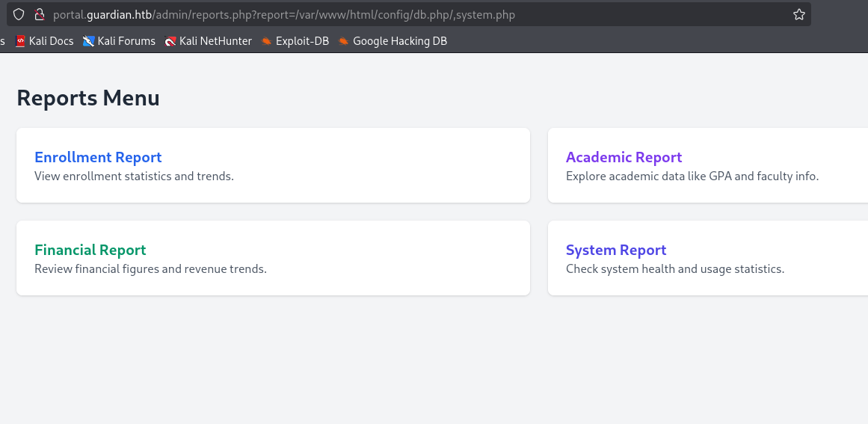This screenshot has width=868, height=424.
Task: Click the tracking protection shield icon
Action: click(19, 14)
